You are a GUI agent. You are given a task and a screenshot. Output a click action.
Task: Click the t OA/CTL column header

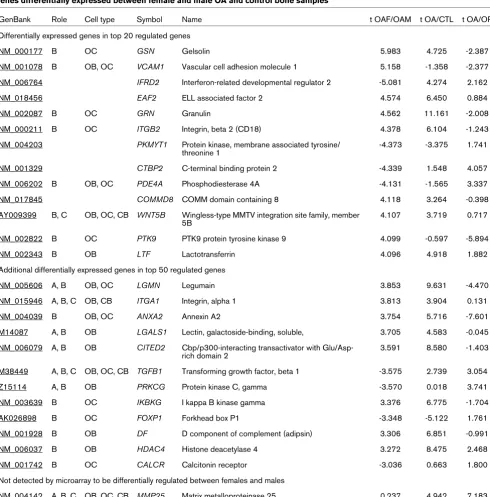tap(436, 19)
